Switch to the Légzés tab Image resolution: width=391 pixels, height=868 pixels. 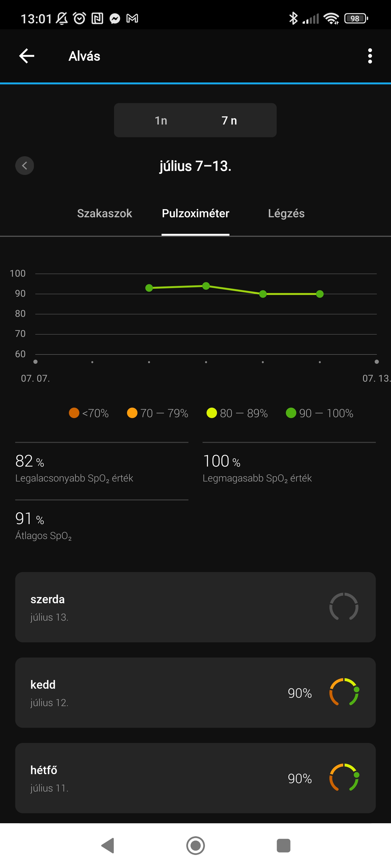pyautogui.click(x=286, y=213)
